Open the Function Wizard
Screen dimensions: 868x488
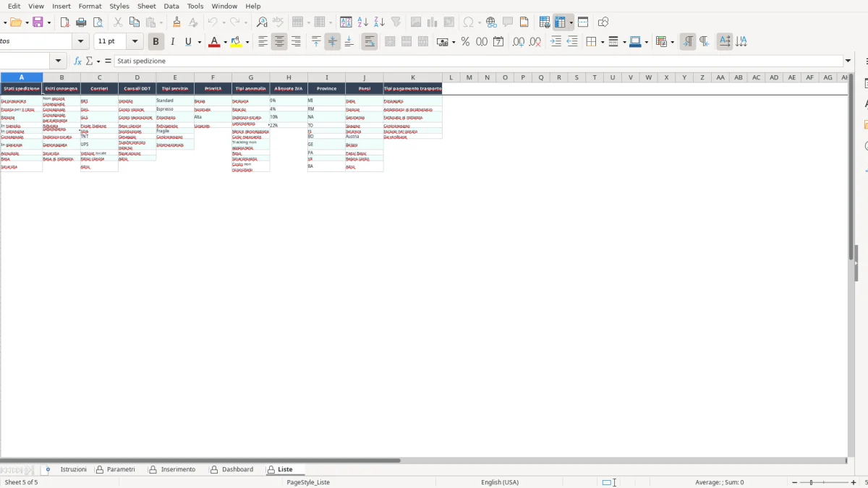77,61
